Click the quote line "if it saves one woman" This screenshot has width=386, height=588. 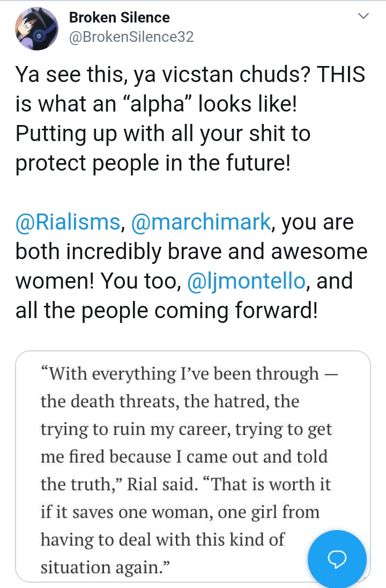pos(180,512)
